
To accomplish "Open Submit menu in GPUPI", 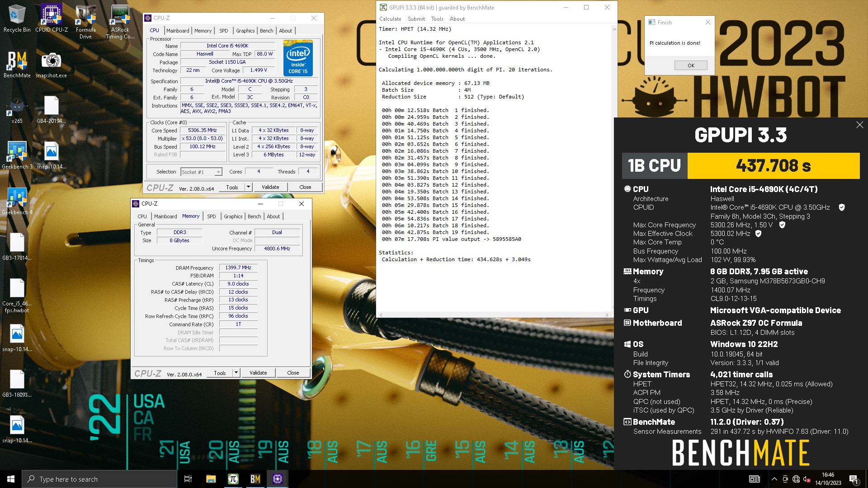I will tap(416, 19).
